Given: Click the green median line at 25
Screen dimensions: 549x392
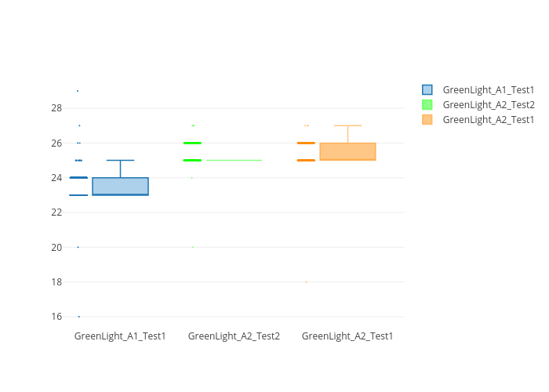Looking at the screenshot, I should tap(234, 160).
